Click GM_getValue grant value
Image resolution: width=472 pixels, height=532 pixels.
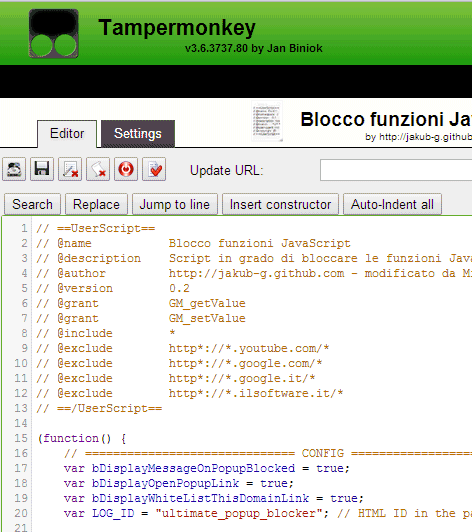(207, 303)
